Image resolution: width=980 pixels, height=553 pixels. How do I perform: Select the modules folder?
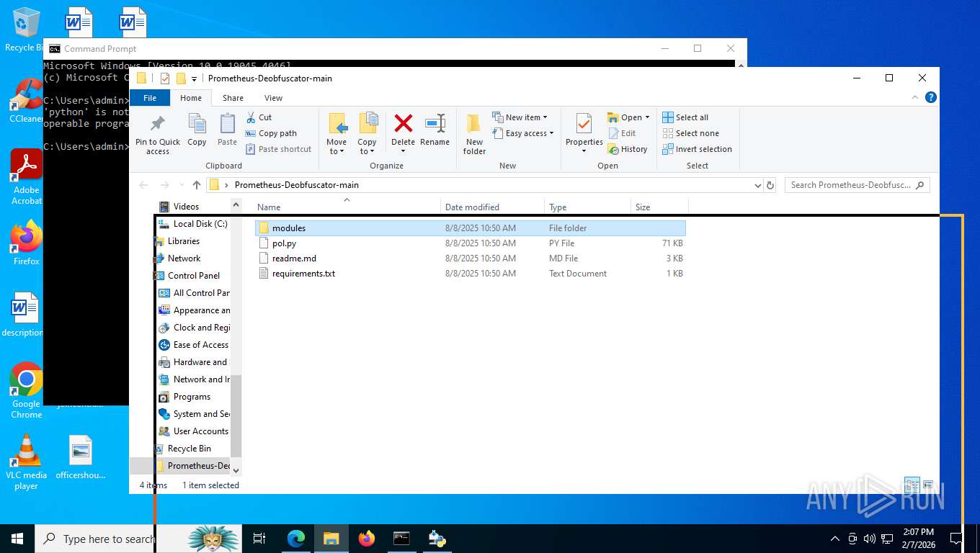pos(471,228)
